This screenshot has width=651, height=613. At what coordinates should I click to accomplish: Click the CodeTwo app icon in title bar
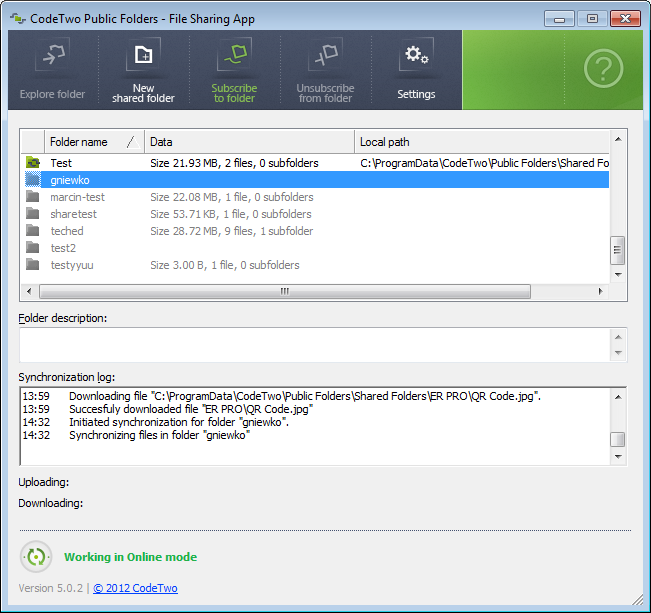tap(17, 19)
